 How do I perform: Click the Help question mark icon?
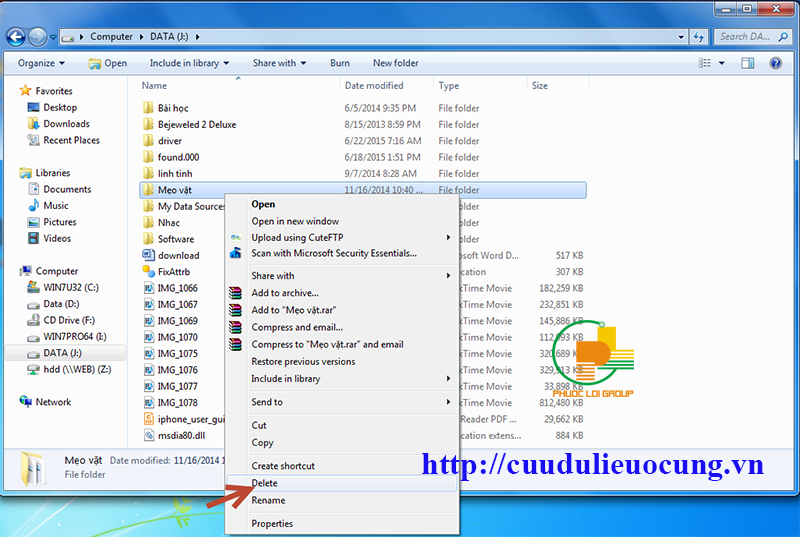coord(776,63)
